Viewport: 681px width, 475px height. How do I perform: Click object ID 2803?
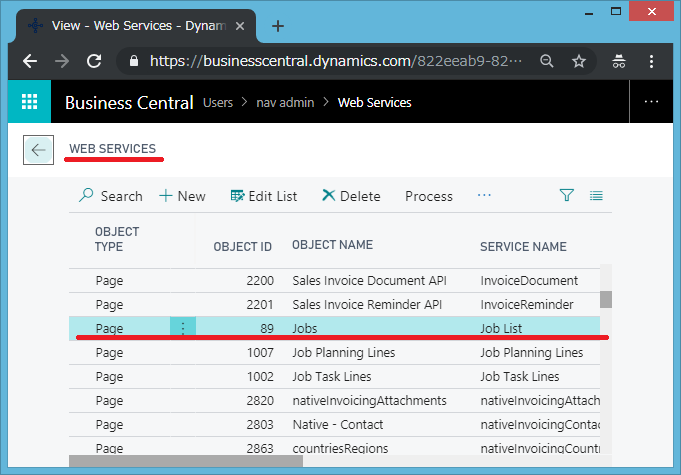coord(260,424)
